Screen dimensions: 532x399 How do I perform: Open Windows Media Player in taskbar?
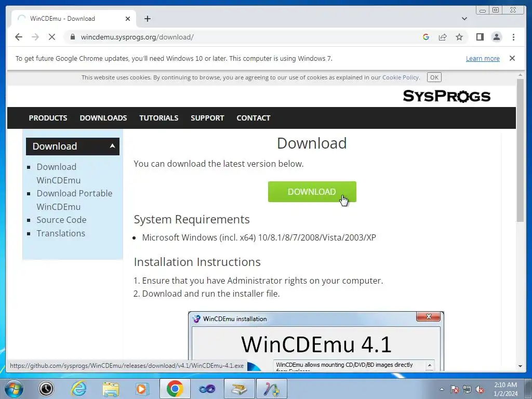142,389
